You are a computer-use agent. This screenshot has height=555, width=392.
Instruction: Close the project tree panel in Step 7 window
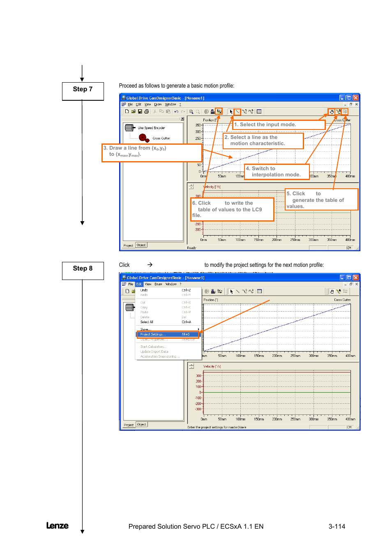pyautogui.click(x=182, y=119)
